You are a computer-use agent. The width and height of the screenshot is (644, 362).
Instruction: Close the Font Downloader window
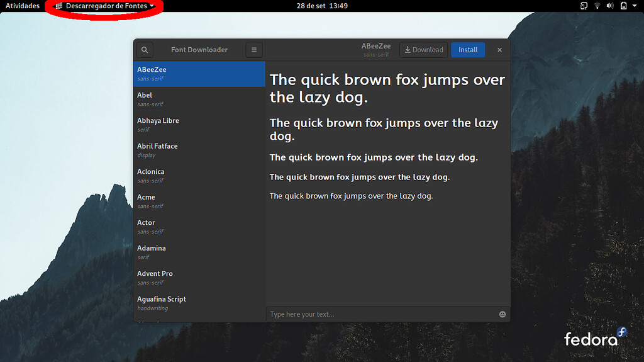pyautogui.click(x=500, y=50)
